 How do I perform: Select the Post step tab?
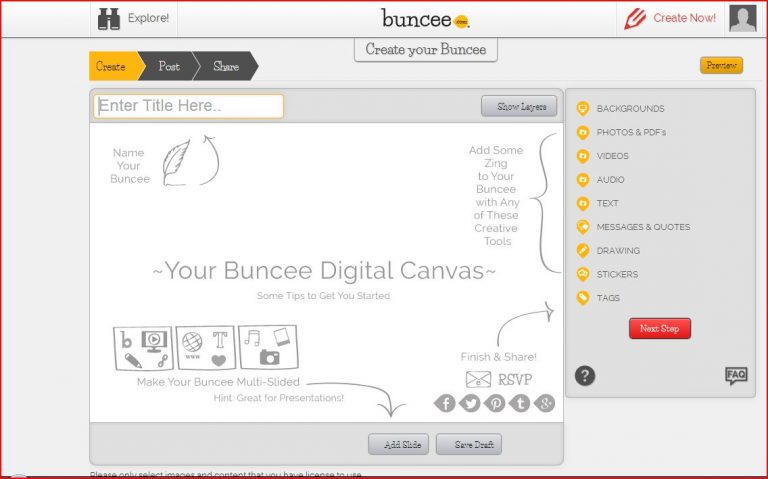(169, 66)
